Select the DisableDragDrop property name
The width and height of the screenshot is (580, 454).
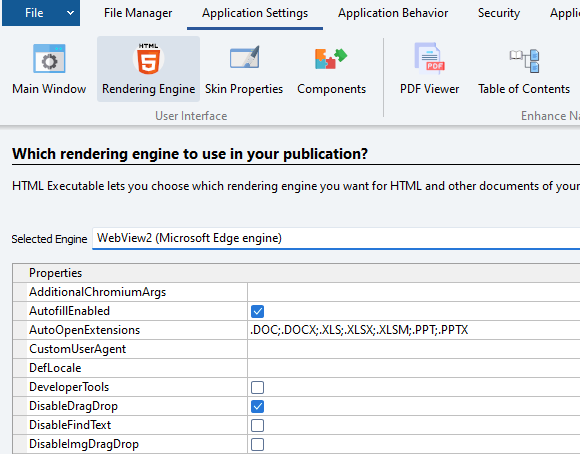pyautogui.click(x=73, y=406)
